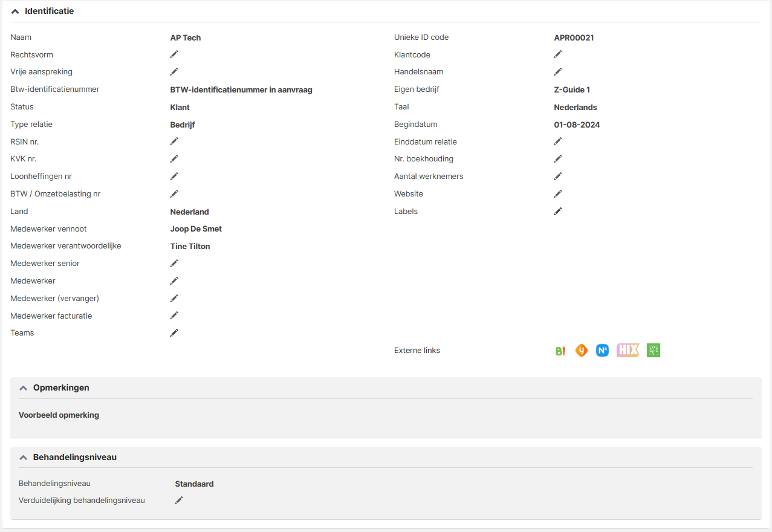Click the Unieke ID code label
Image resolution: width=772 pixels, height=532 pixels.
pos(421,37)
